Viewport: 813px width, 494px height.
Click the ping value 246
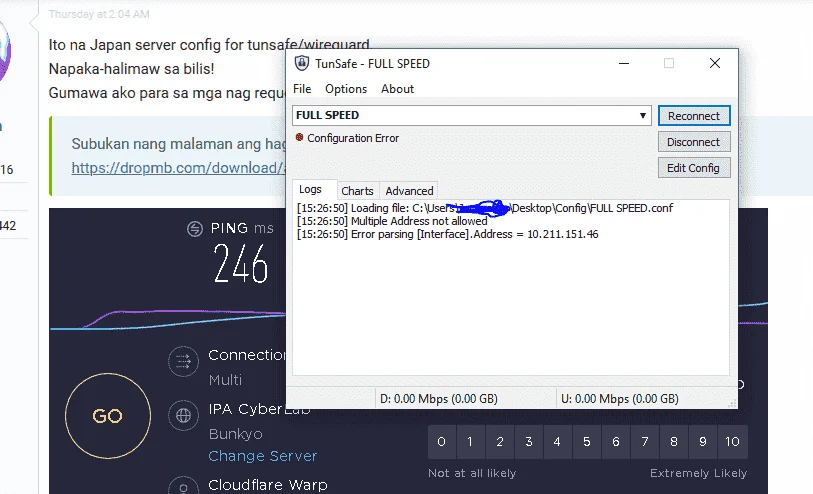(241, 264)
